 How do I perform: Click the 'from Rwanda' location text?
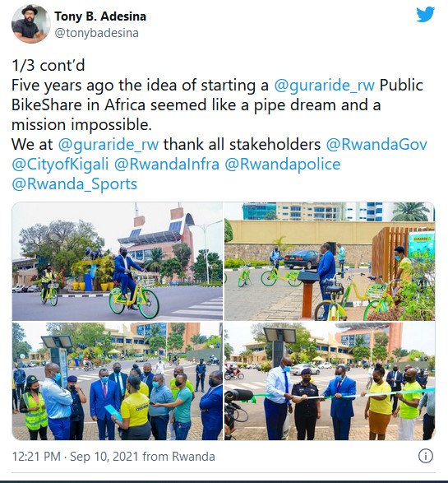pos(178,457)
